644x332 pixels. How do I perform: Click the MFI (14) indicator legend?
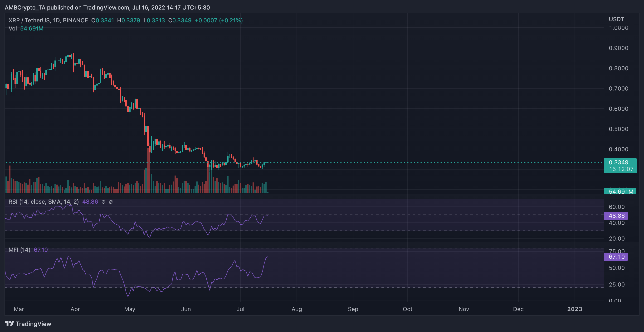coord(19,250)
